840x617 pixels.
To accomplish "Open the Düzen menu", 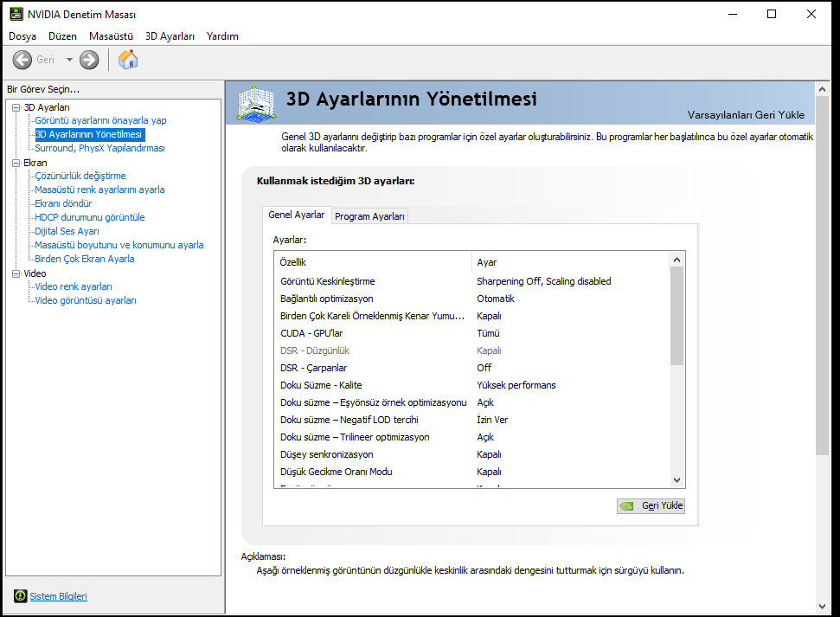I will pyautogui.click(x=62, y=36).
